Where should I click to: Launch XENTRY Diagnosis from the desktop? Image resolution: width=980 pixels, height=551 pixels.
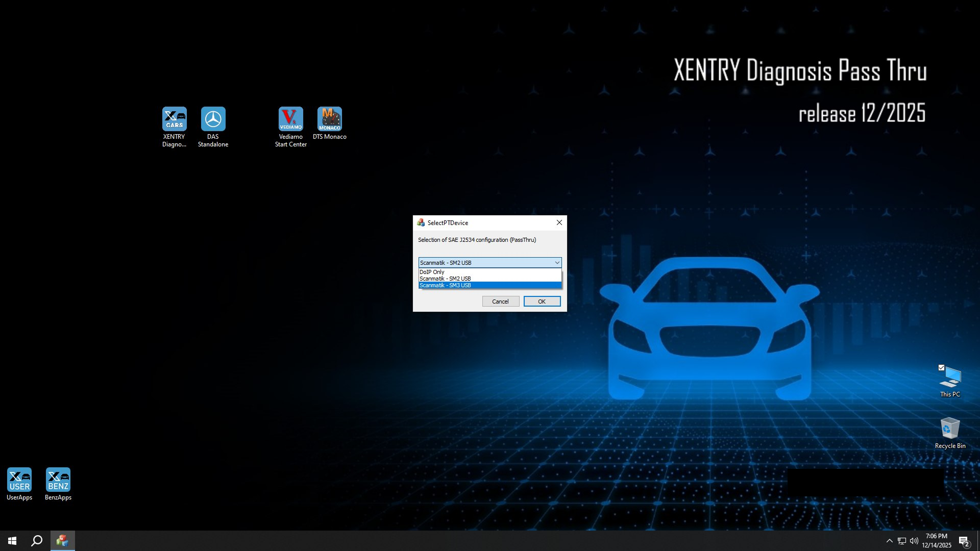(174, 118)
